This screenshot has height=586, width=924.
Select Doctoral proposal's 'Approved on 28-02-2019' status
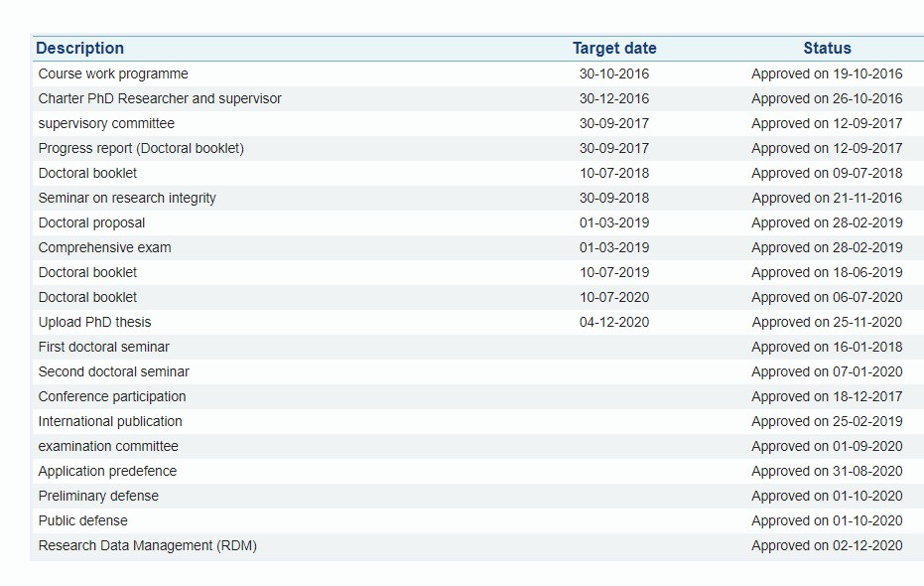pos(827,222)
